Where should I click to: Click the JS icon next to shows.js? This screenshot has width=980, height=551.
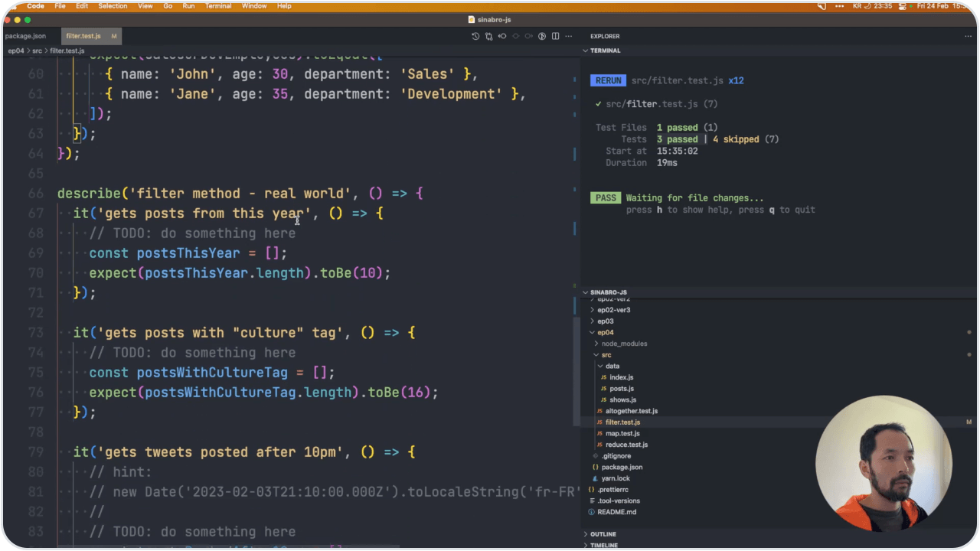tap(604, 399)
